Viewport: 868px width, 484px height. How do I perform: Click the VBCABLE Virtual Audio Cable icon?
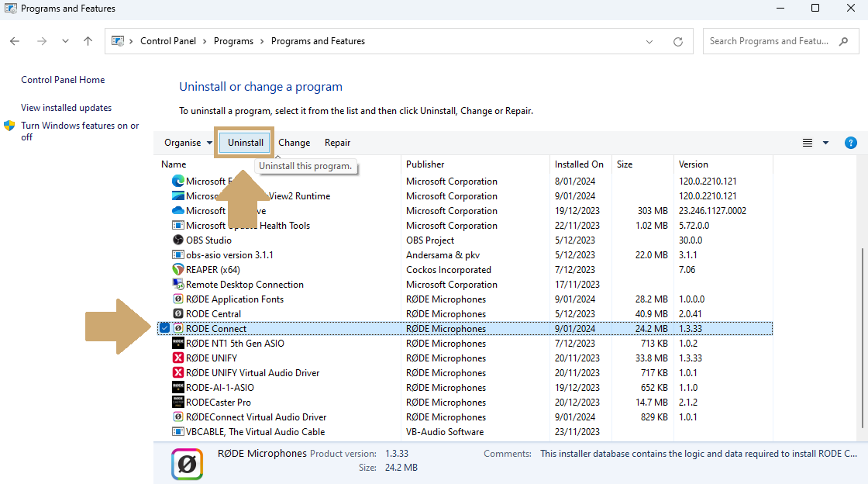[x=177, y=431]
